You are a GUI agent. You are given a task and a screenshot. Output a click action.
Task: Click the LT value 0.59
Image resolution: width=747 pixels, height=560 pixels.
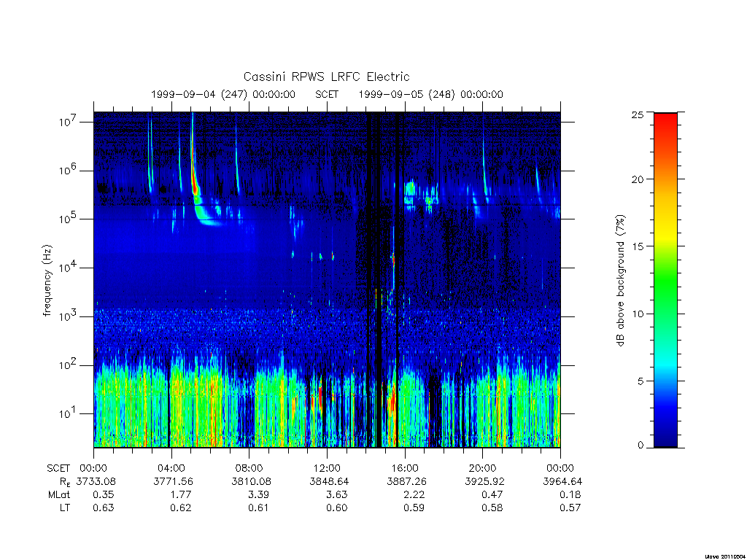tap(414, 508)
